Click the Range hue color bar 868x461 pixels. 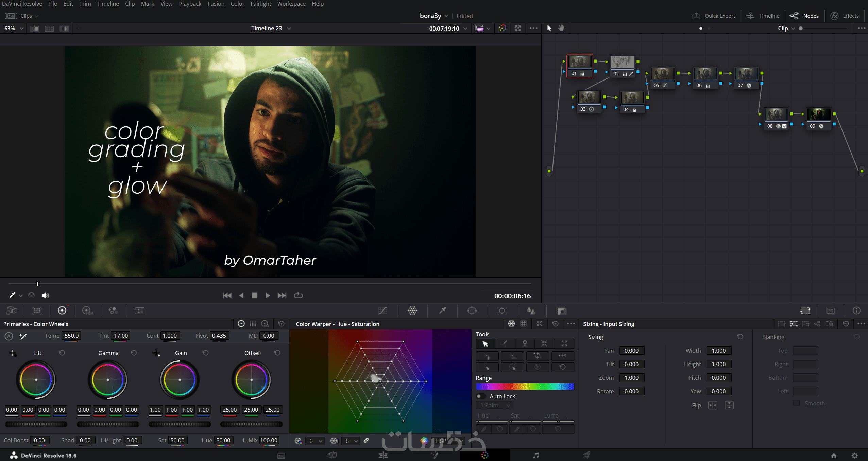coord(525,386)
